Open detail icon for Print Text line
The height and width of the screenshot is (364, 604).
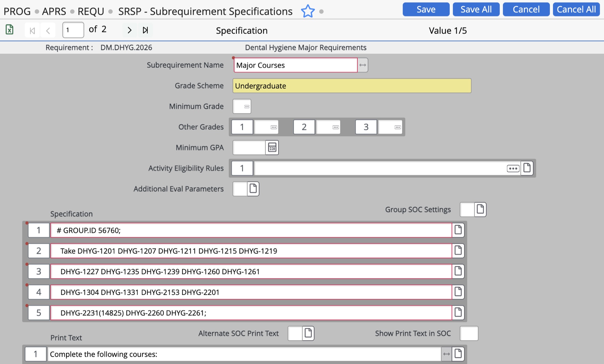[x=458, y=354]
